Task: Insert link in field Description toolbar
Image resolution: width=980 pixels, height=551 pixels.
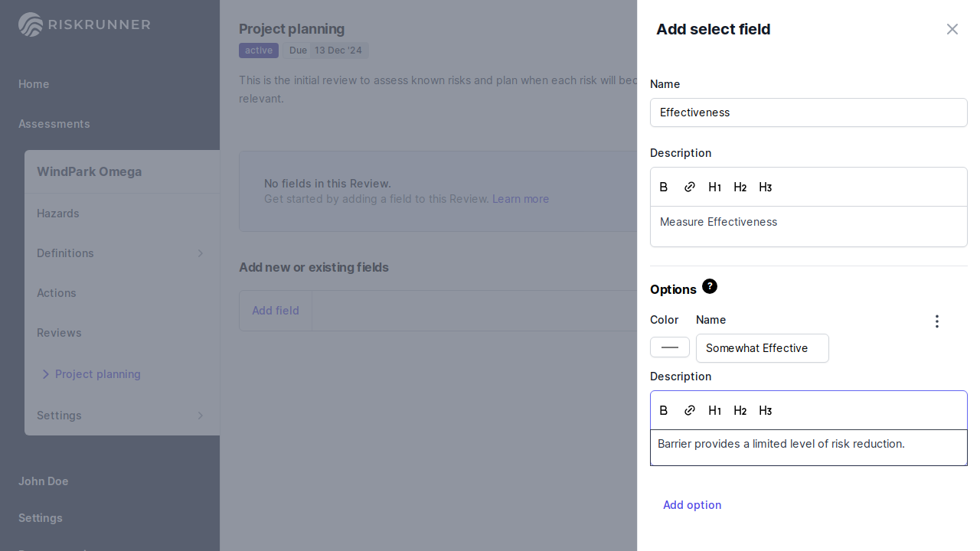Action: pyautogui.click(x=689, y=187)
